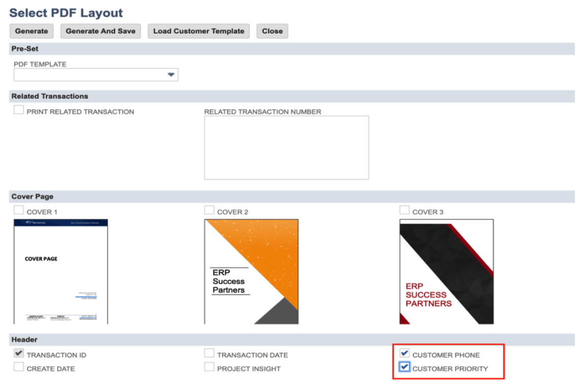Screen dimensions: 588x386
Task: Click the RELATED TRANSACTION NUMBER label
Action: coord(262,112)
